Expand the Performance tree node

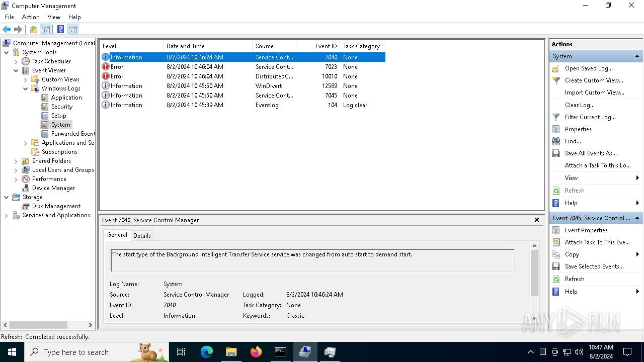coord(16,179)
